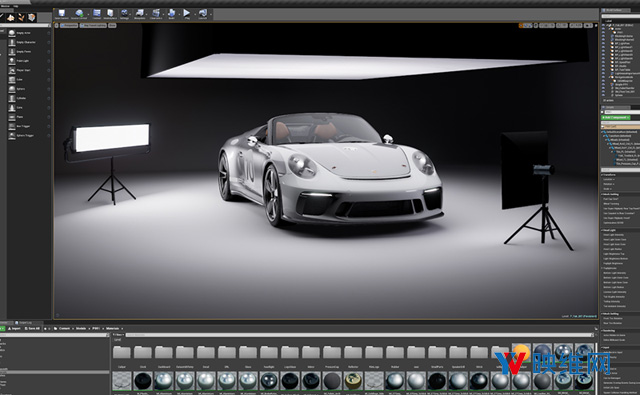
Task: Open the Window menu
Action: tap(5, 6)
